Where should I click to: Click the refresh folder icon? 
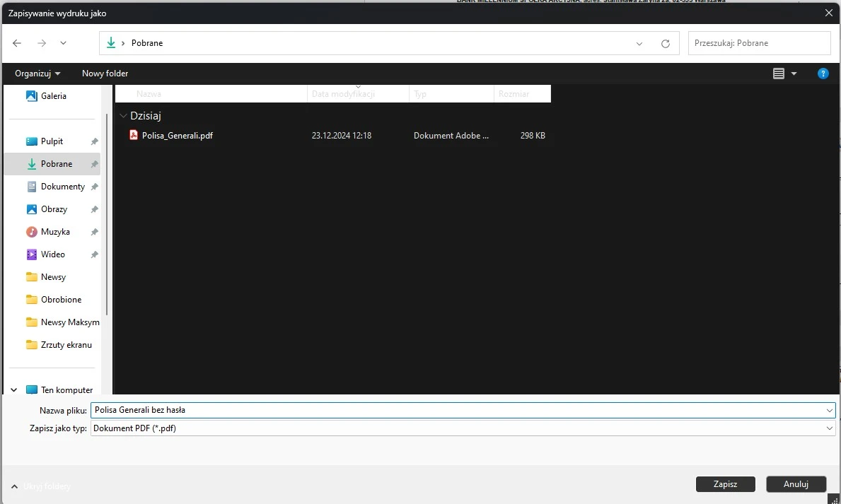665,43
